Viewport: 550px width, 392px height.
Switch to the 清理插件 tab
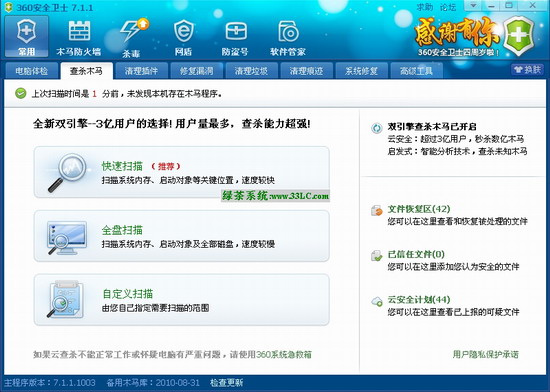(x=141, y=71)
